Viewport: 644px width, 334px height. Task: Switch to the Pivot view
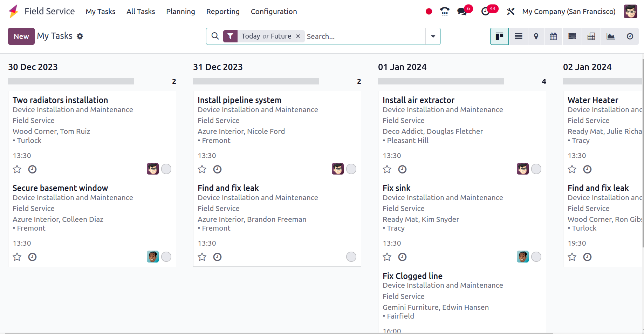(x=591, y=36)
